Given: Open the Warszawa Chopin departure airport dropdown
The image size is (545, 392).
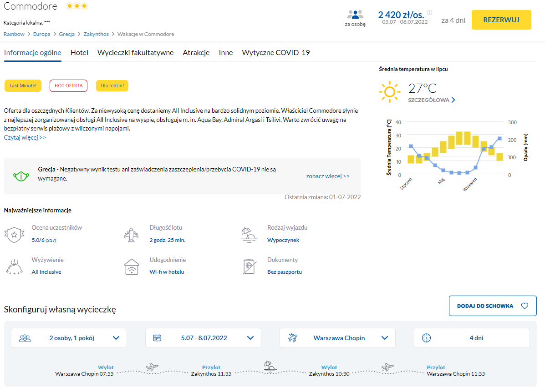Looking at the screenshot, I should click(337, 338).
